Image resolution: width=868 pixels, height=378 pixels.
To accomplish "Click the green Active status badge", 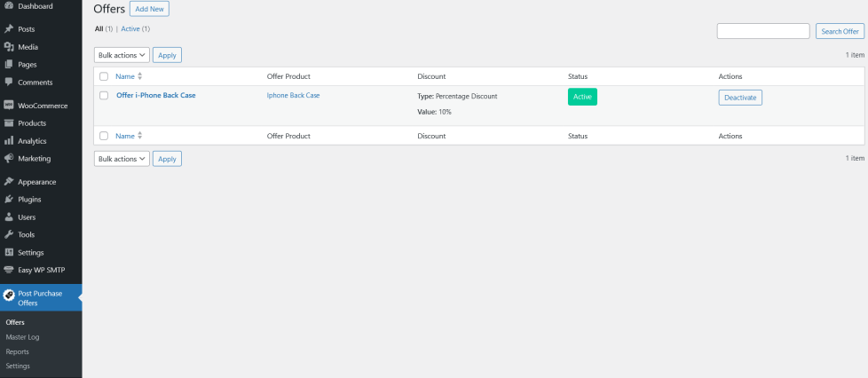I will point(582,98).
